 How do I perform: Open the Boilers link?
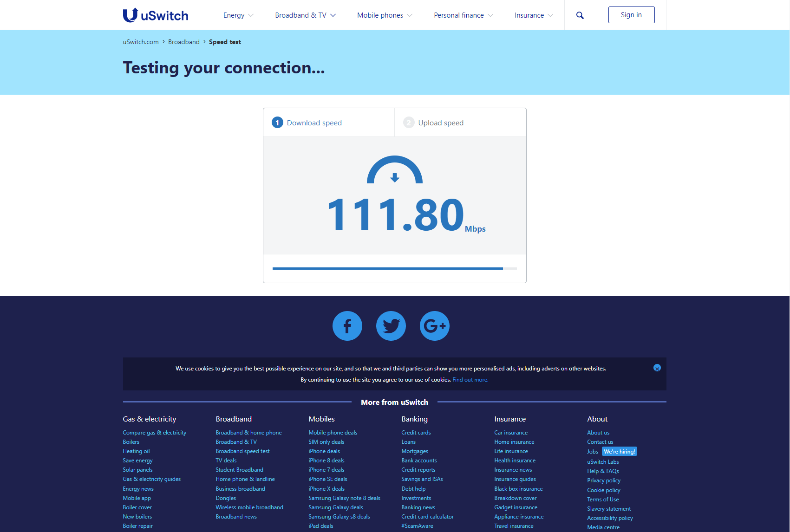[131, 442]
